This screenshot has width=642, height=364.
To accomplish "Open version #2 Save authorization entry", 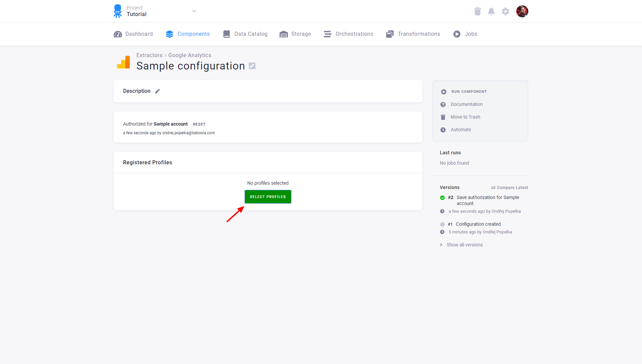I will [488, 200].
